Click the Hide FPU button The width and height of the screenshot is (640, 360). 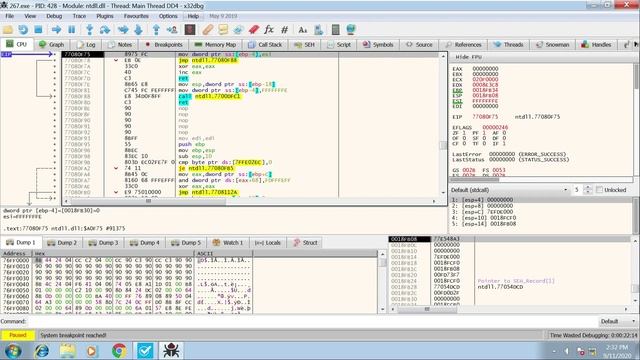coord(469,57)
